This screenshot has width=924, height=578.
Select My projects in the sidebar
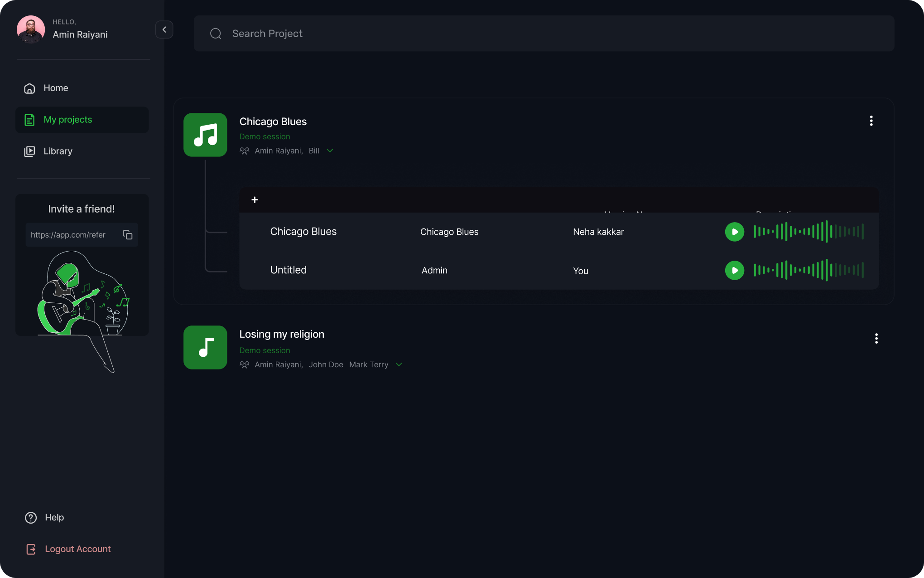[67, 120]
